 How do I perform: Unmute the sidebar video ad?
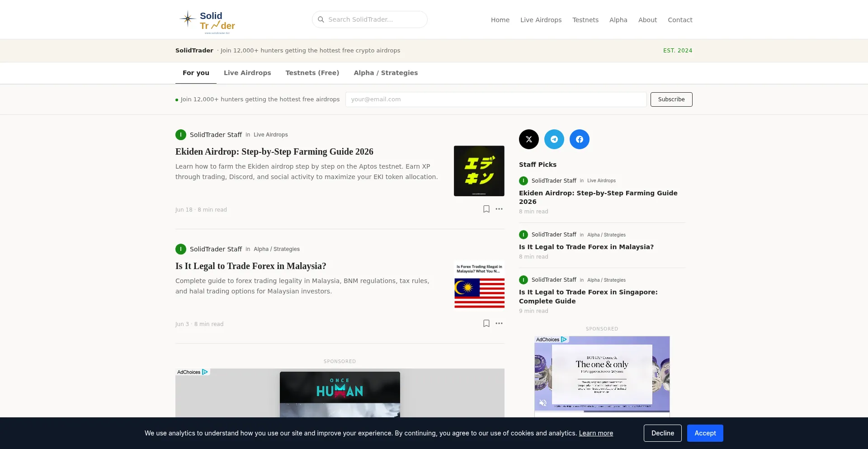(543, 402)
